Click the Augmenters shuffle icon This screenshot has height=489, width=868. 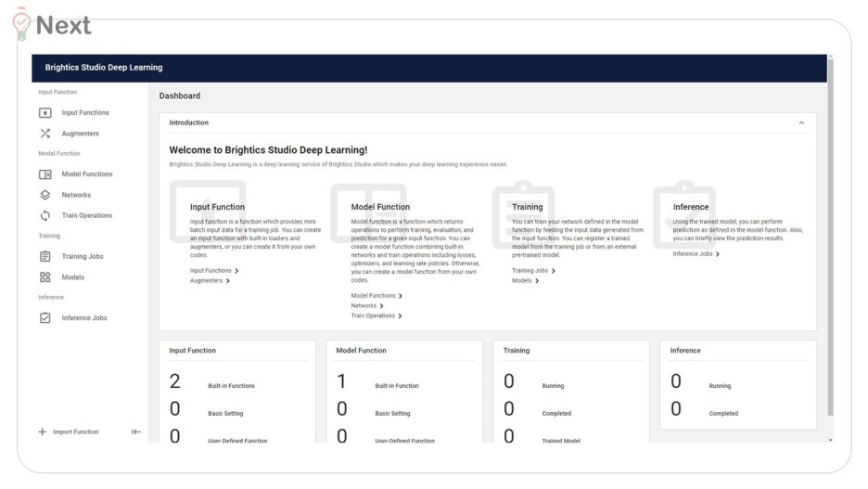45,134
